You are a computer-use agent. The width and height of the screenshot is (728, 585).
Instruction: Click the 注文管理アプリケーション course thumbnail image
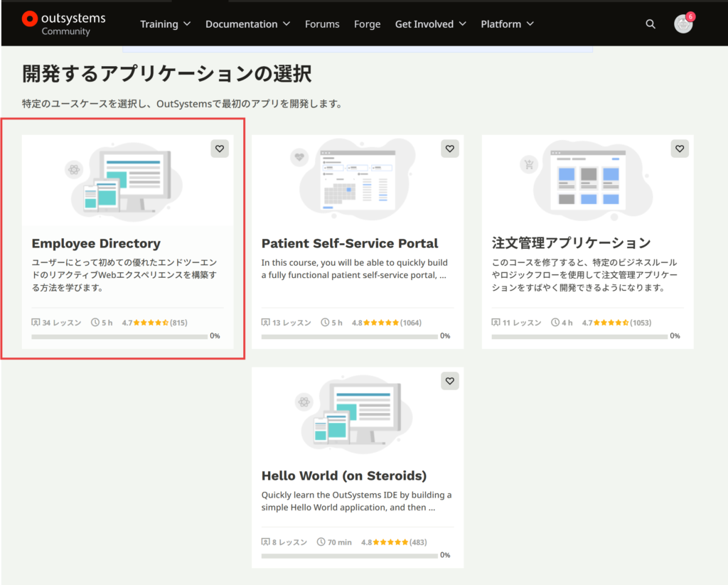587,179
